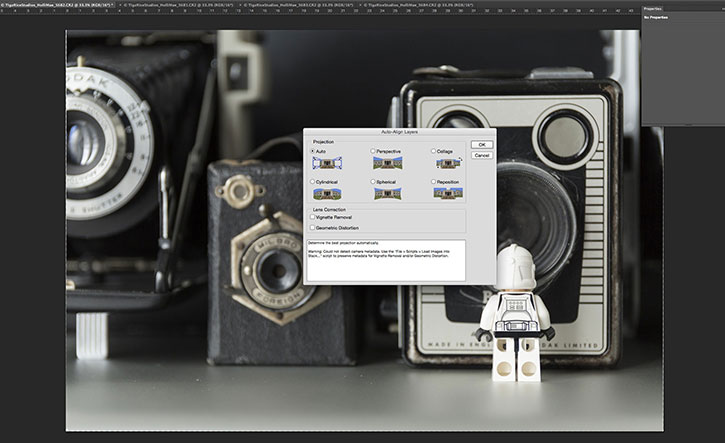Click the Auto-Align Layers dialog title bar

pyautogui.click(x=399, y=132)
